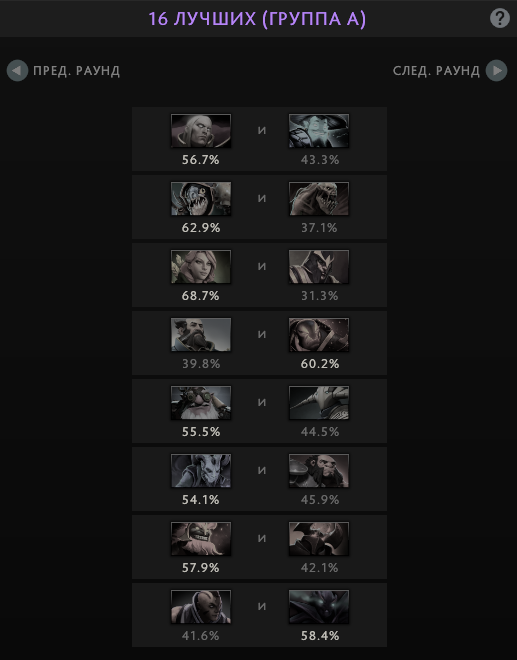The width and height of the screenshot is (517, 660).
Task: Choose the Lifestealer portrait at 37.1%
Action: 319,199
